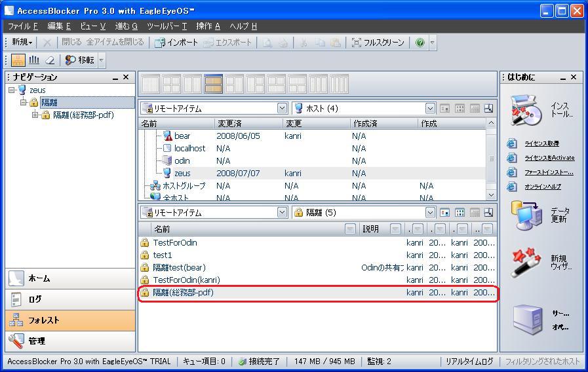Image resolution: width=588 pixels, height=372 pixels.
Task: Open the フォレスト navigation section
Action: click(70, 320)
